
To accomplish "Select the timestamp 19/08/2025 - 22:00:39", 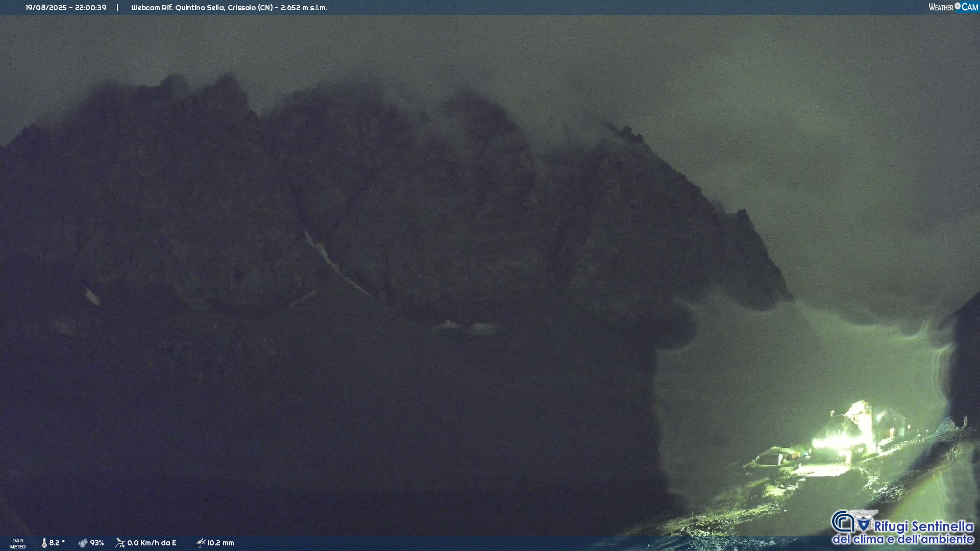I will (x=66, y=8).
